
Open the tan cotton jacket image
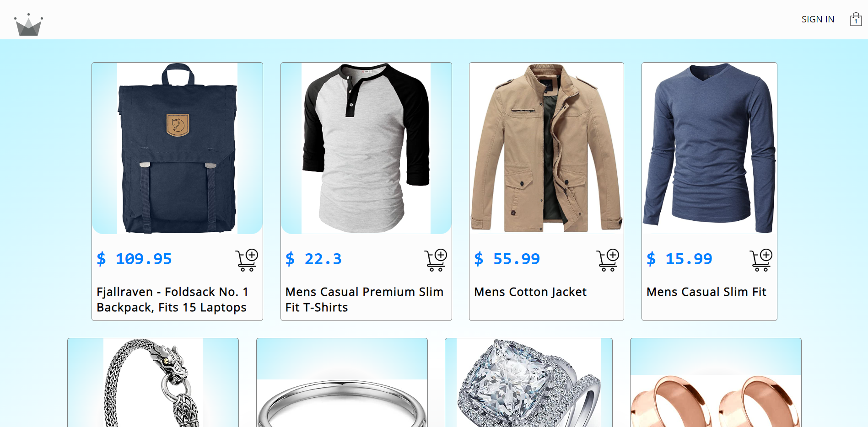tap(546, 148)
